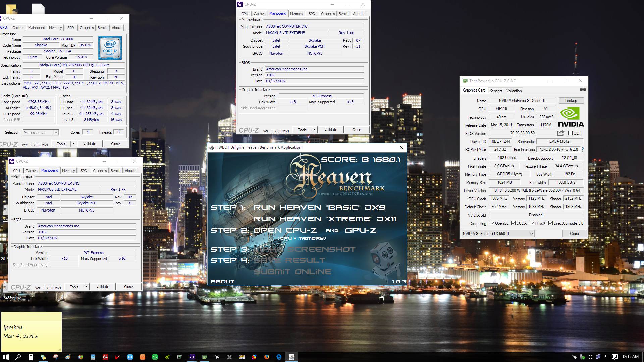
Task: Click the GPU-Z Close button
Action: click(574, 234)
